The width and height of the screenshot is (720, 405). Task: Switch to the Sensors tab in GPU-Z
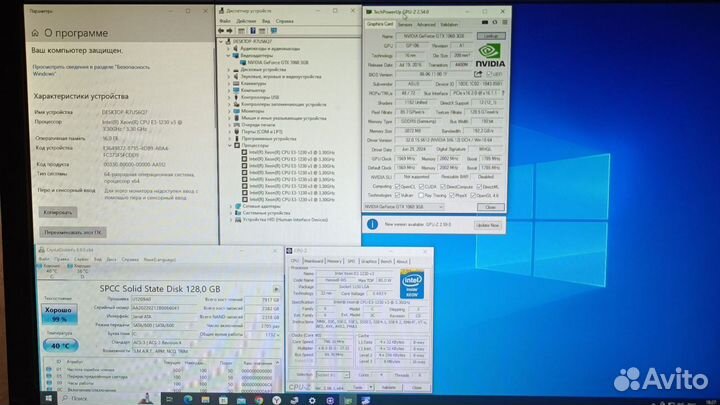tap(405, 24)
